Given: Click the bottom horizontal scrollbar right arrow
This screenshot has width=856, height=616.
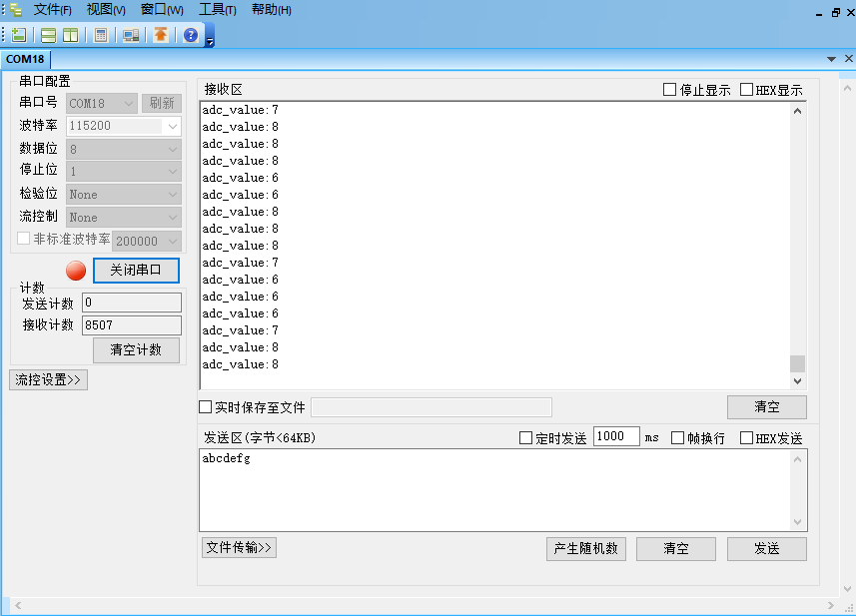Looking at the screenshot, I should coord(831,605).
